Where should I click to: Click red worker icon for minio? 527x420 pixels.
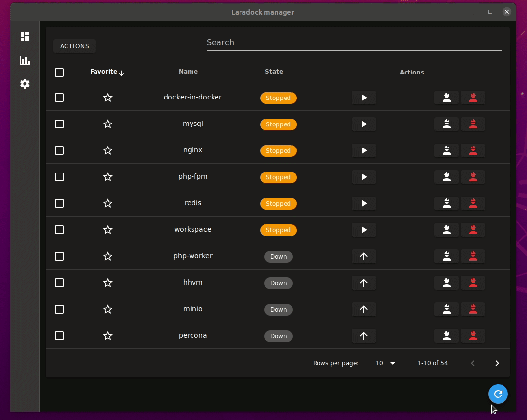point(473,309)
